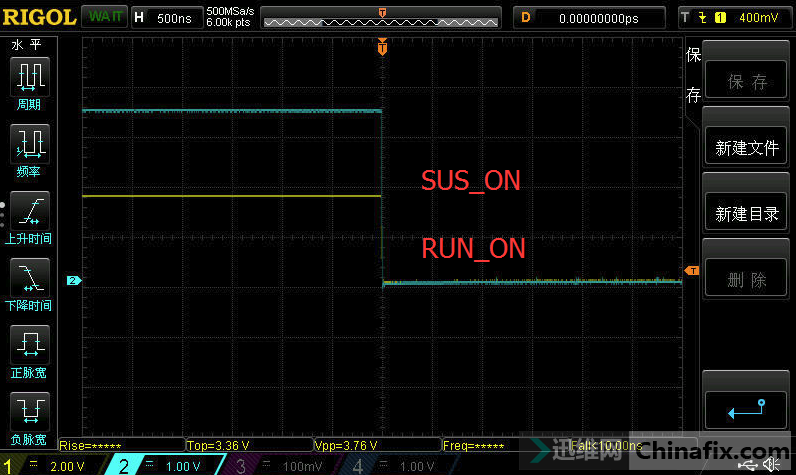The width and height of the screenshot is (796, 475).
Task: Click the waveform memory position bar
Action: point(381,18)
